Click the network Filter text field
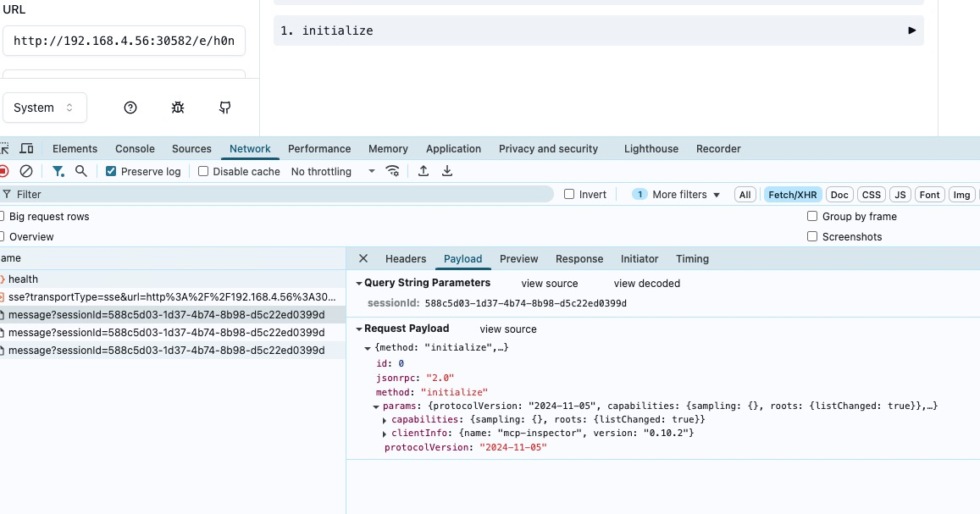The height and width of the screenshot is (514, 980). (x=280, y=194)
